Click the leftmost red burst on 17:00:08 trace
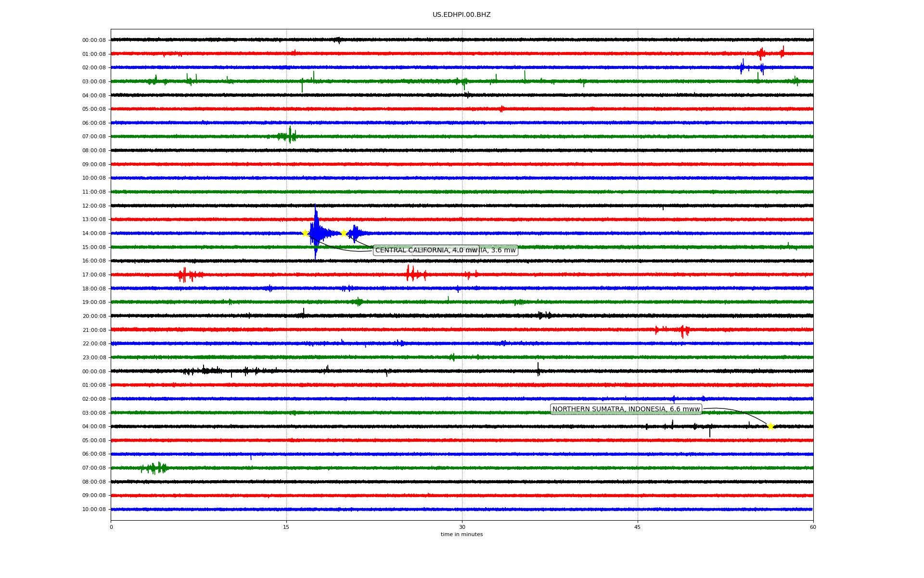 [x=184, y=275]
